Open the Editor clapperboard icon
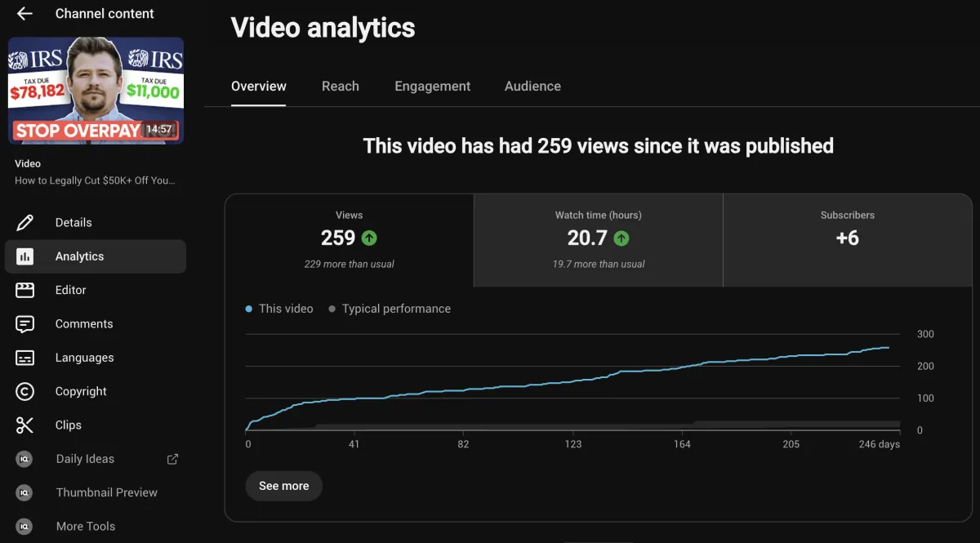This screenshot has width=980, height=543. [24, 290]
